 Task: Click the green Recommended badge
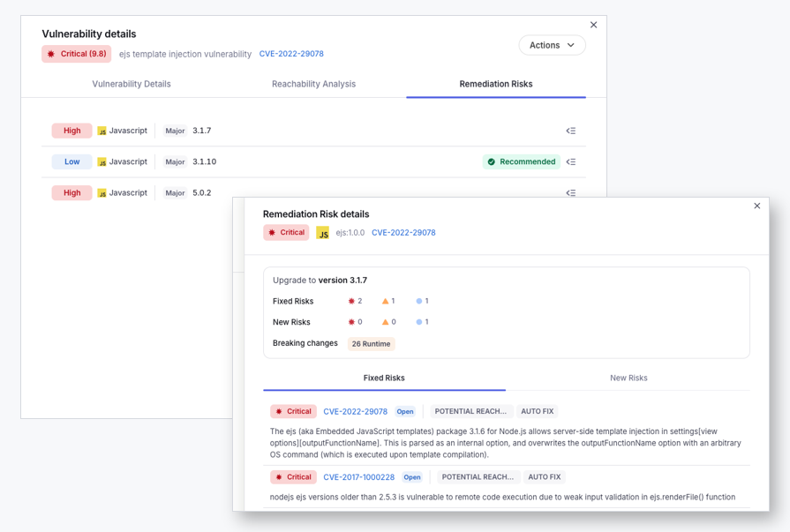coord(522,161)
